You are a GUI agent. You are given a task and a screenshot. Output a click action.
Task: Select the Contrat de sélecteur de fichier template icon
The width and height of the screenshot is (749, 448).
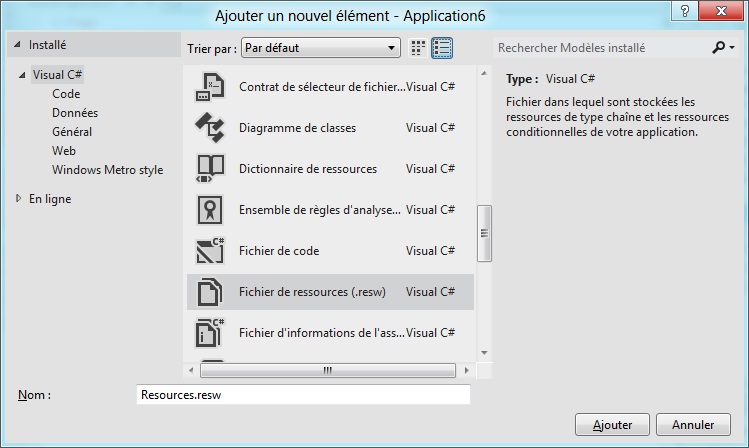[x=210, y=87]
